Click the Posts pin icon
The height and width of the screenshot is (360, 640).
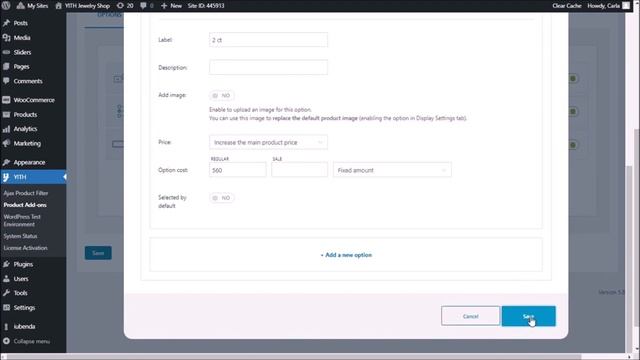(6, 23)
